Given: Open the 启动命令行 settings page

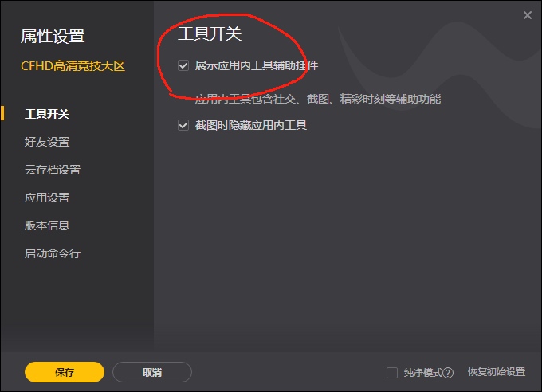Looking at the screenshot, I should [x=53, y=253].
